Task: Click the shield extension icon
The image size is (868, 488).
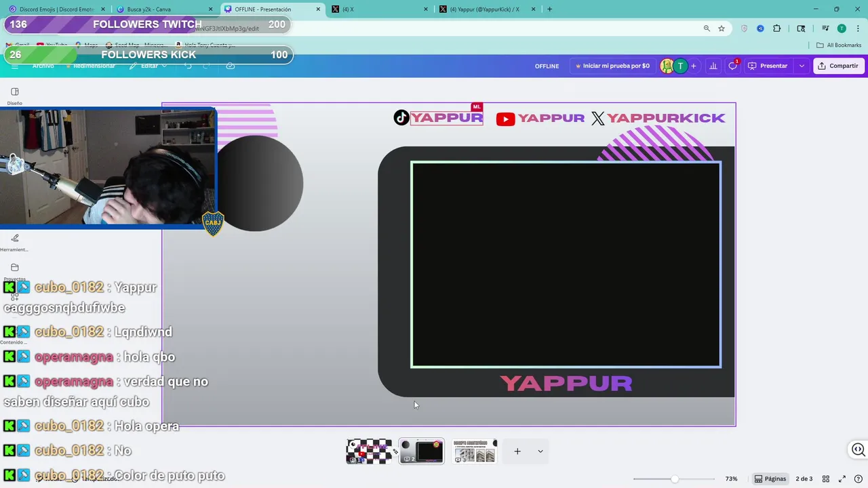Action: tap(744, 28)
